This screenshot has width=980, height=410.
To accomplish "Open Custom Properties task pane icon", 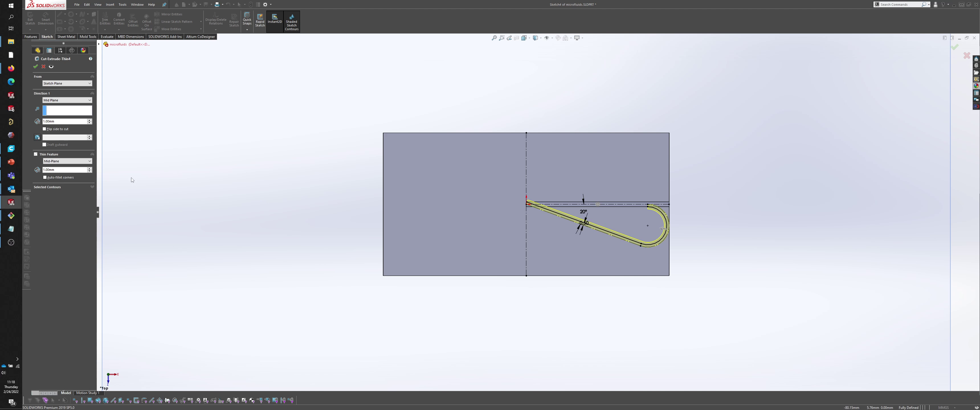I will coord(976,93).
